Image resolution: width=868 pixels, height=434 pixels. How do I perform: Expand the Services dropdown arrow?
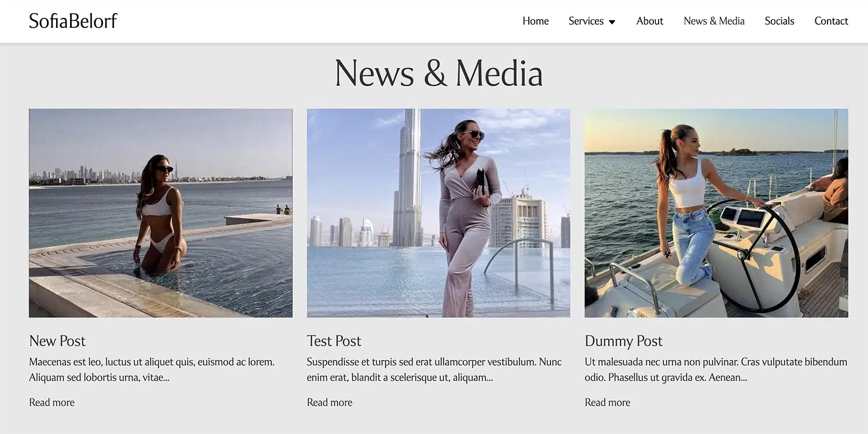612,22
